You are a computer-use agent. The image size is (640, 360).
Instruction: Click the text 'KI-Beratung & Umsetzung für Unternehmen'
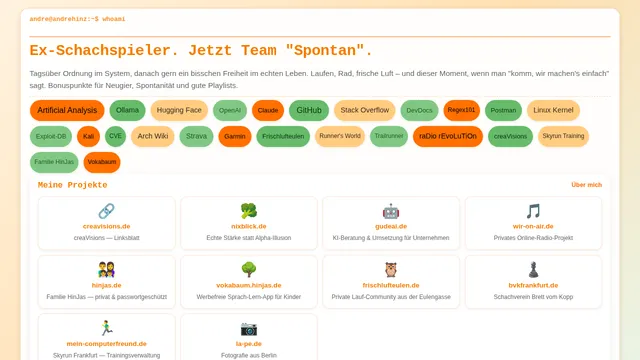pos(391,238)
